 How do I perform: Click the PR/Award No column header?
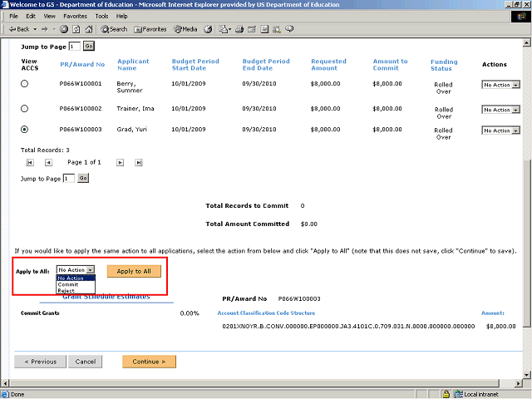pos(82,65)
